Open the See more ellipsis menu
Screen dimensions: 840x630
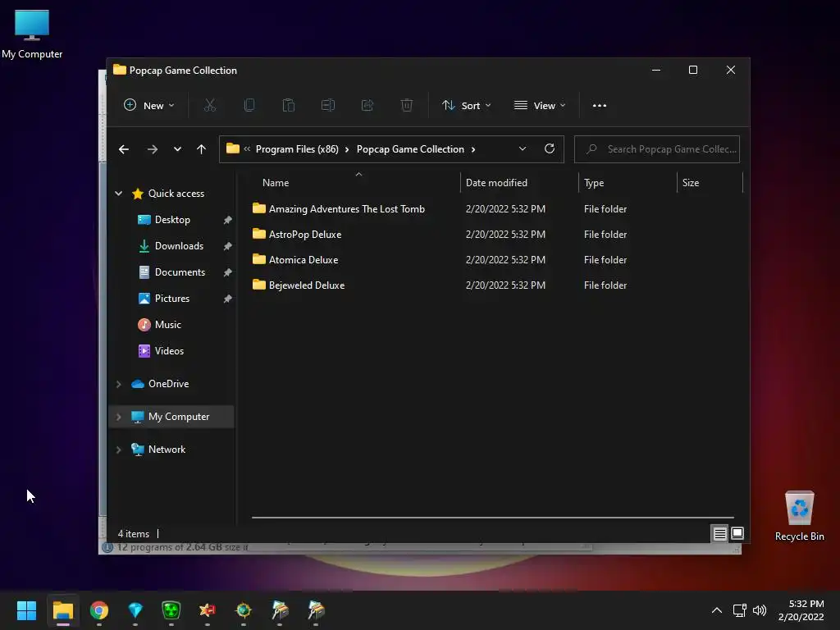coord(600,106)
